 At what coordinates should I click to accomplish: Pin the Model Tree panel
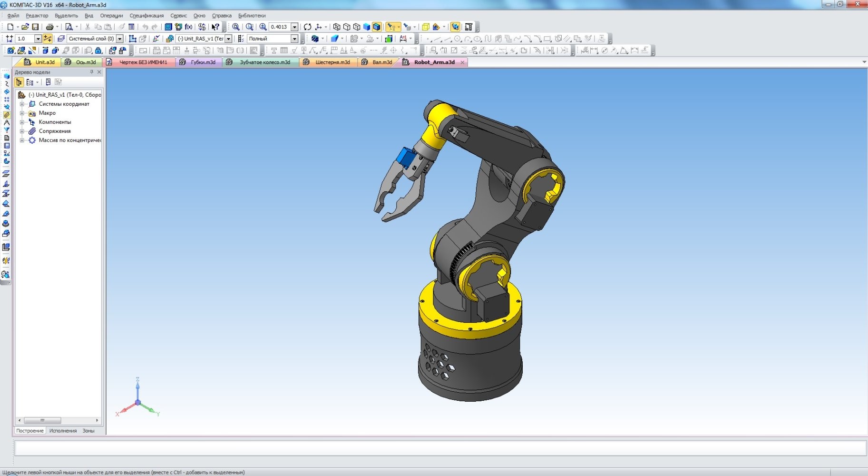click(x=91, y=72)
